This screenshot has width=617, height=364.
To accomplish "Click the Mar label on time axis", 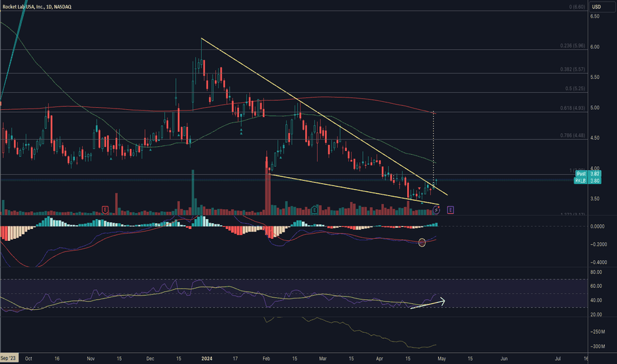I will pyautogui.click(x=322, y=359).
